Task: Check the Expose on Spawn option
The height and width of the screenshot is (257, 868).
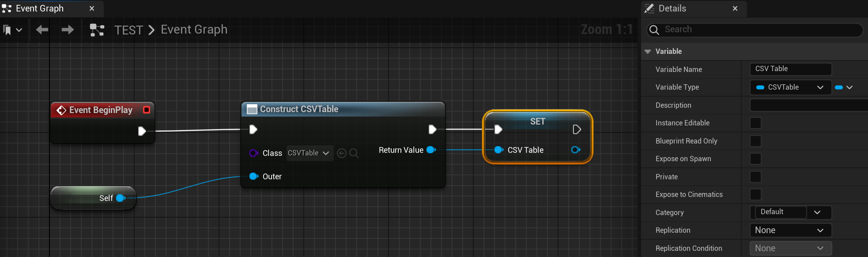Action: pyautogui.click(x=755, y=159)
